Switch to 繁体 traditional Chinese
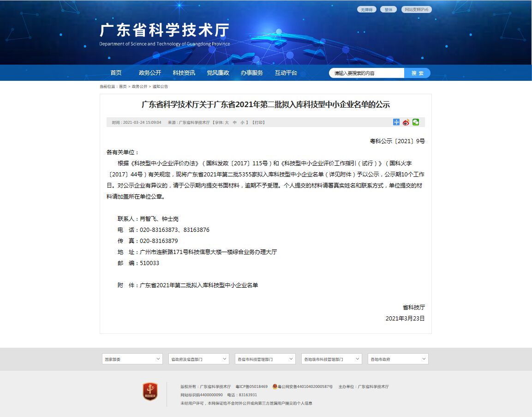The height and width of the screenshot is (417, 532). click(389, 10)
